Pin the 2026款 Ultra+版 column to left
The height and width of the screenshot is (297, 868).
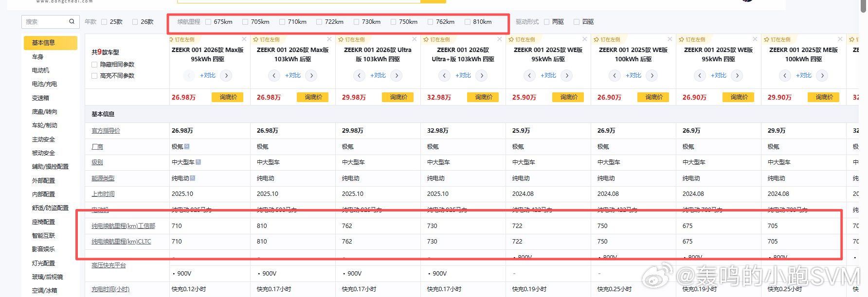[437, 39]
